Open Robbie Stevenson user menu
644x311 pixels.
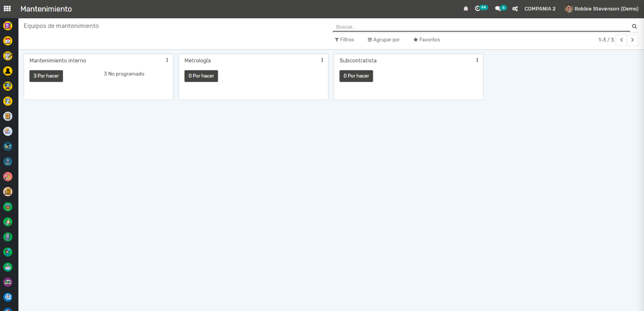(602, 8)
